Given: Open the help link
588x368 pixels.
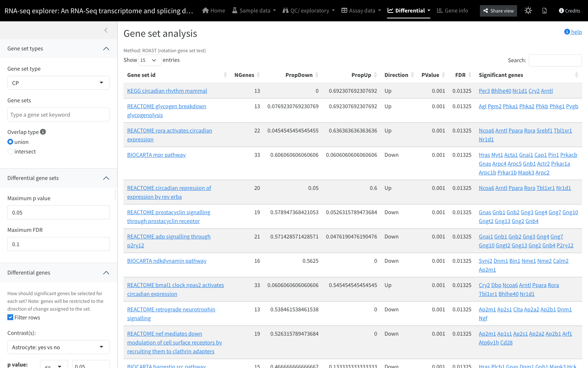Looking at the screenshot, I should pos(573,32).
